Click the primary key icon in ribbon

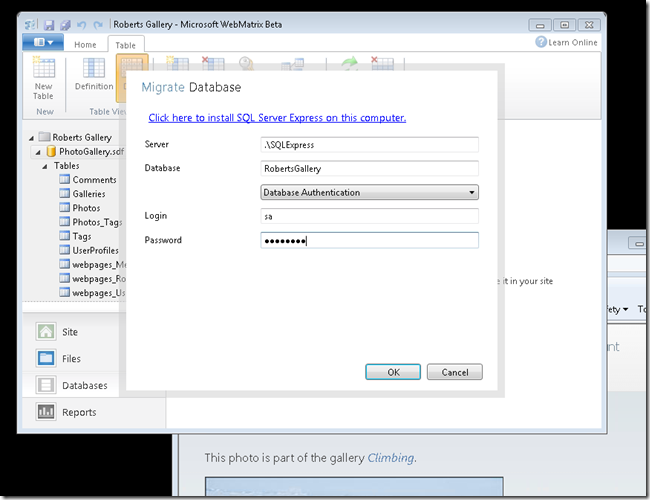(x=246, y=63)
